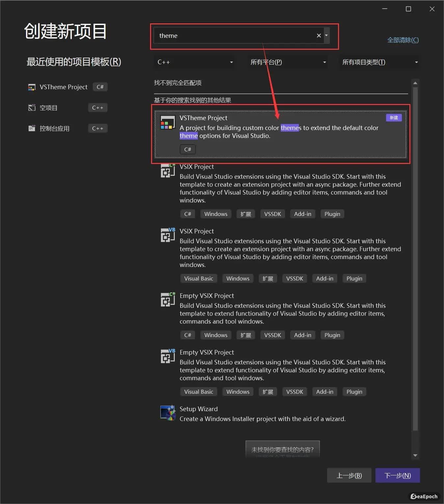Screen dimensions: 444x504
Task: Click the Plugin tag under VB Empty VSIX Project
Action: [x=354, y=392]
